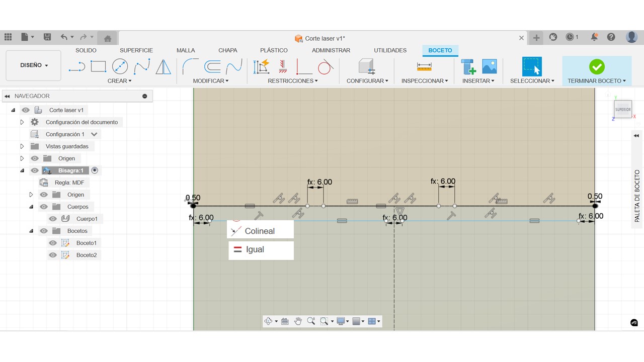Toggle visibility of Cuerpo1 body
The image size is (644, 362).
pos(53,219)
